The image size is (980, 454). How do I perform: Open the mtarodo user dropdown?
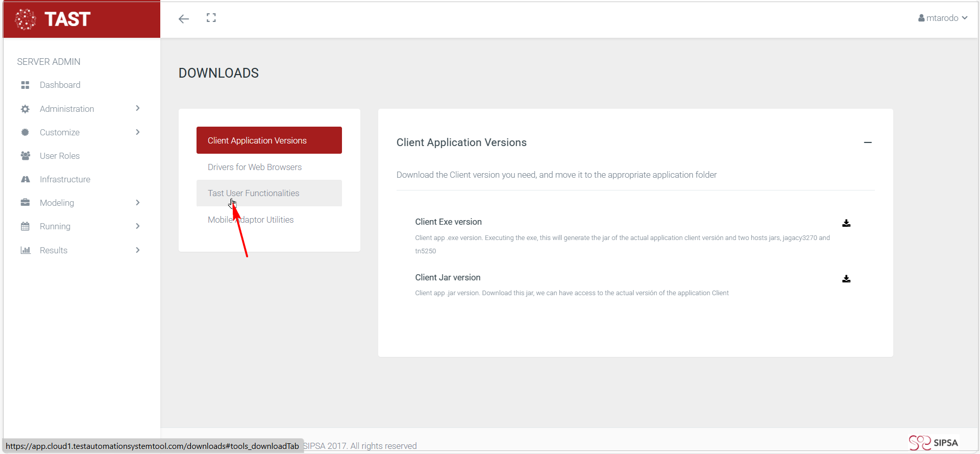(x=942, y=18)
